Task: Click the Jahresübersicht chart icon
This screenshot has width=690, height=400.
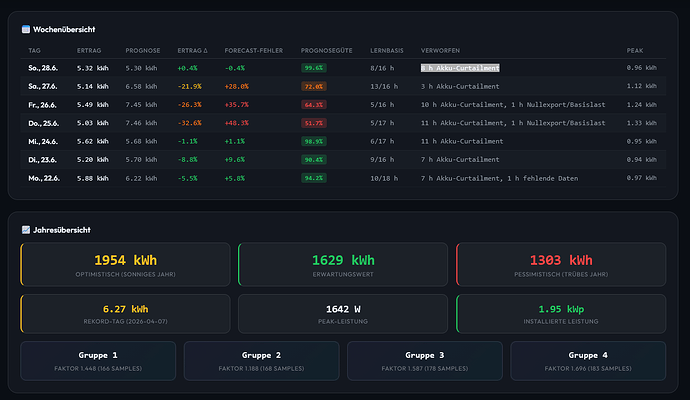Action: [26, 230]
